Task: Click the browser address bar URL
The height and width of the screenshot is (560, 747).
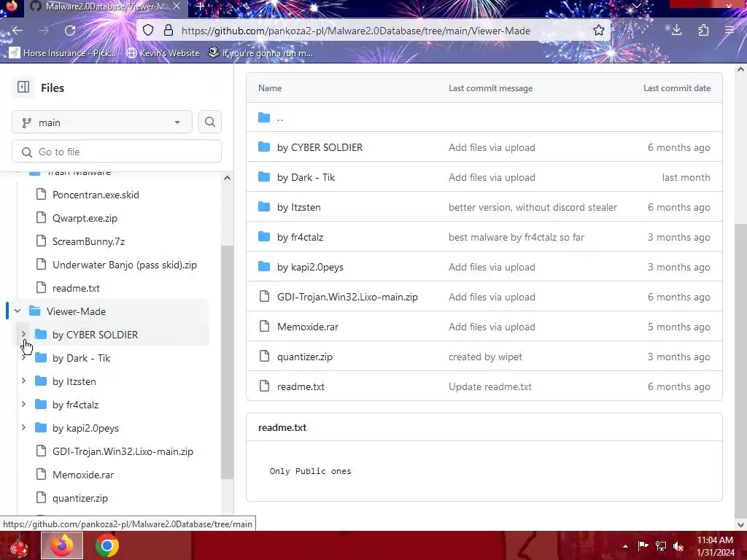Action: (355, 31)
